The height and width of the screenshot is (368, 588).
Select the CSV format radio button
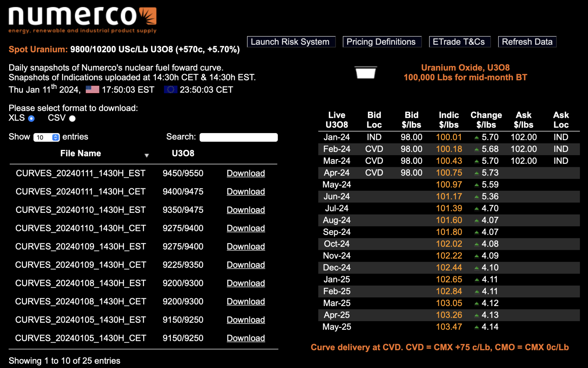(x=72, y=118)
